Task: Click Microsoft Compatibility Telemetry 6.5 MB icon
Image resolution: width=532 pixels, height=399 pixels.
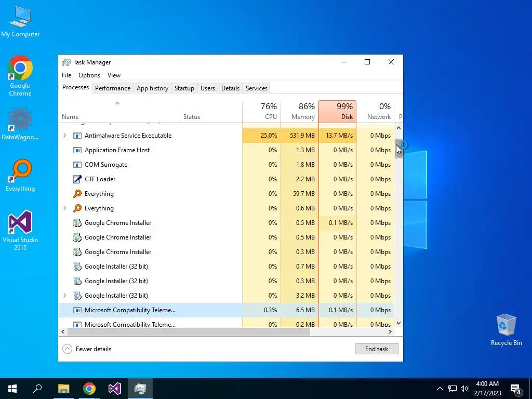Action: tap(77, 310)
